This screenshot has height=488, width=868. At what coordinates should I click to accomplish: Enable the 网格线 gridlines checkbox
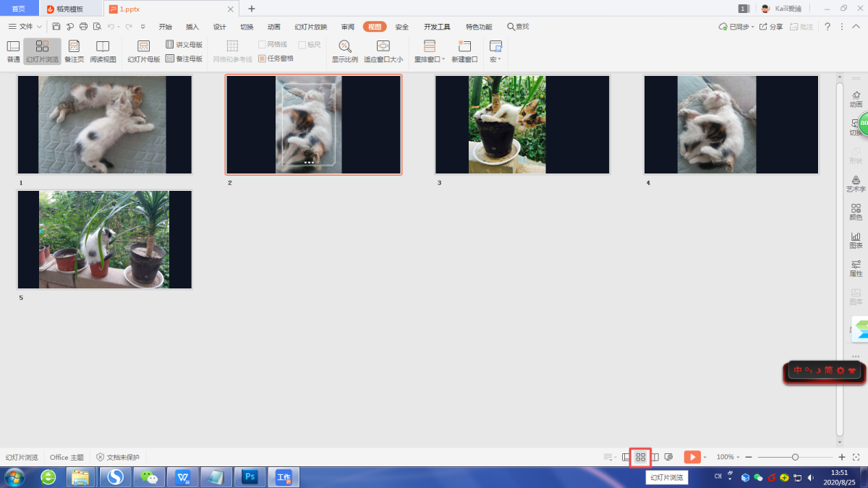click(262, 45)
